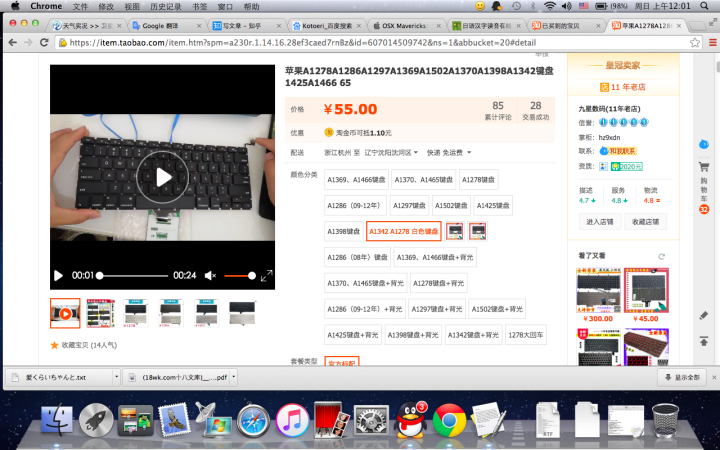The width and height of the screenshot is (720, 450).
Task: Open the arrow menu for the pdf download
Action: (x=234, y=377)
